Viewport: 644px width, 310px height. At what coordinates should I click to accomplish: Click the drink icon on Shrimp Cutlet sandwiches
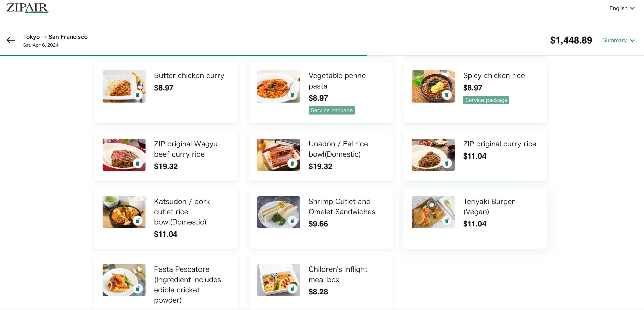click(293, 221)
